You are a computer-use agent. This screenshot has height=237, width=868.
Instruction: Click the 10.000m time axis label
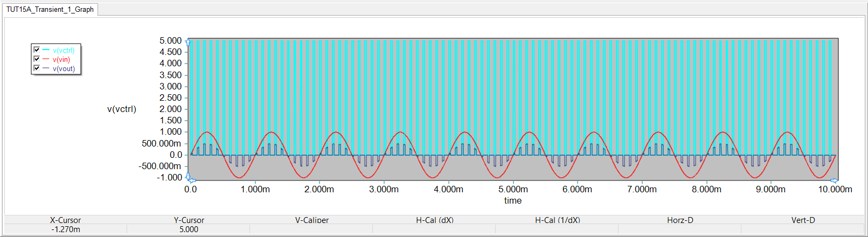[x=835, y=189]
